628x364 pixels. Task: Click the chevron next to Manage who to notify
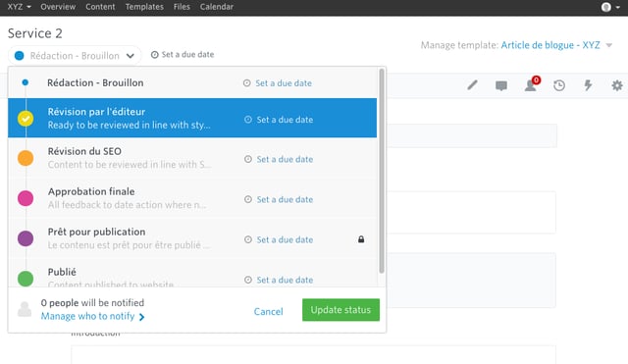click(141, 317)
